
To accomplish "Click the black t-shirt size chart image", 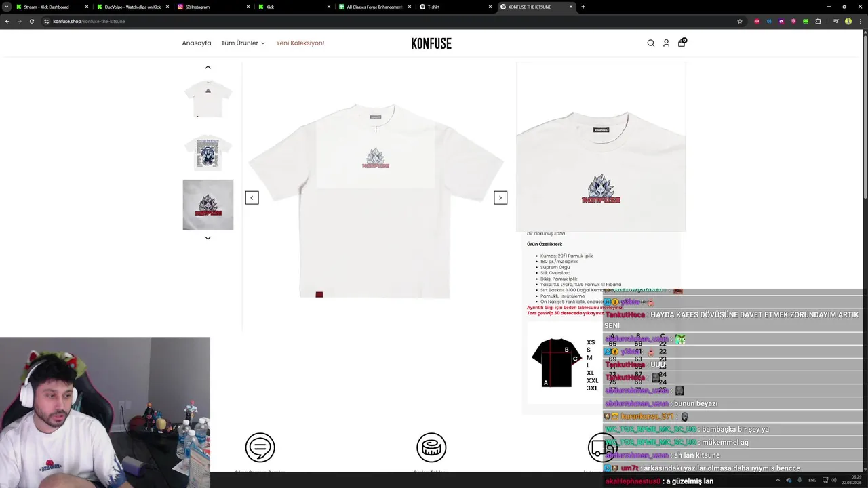I will pyautogui.click(x=556, y=362).
